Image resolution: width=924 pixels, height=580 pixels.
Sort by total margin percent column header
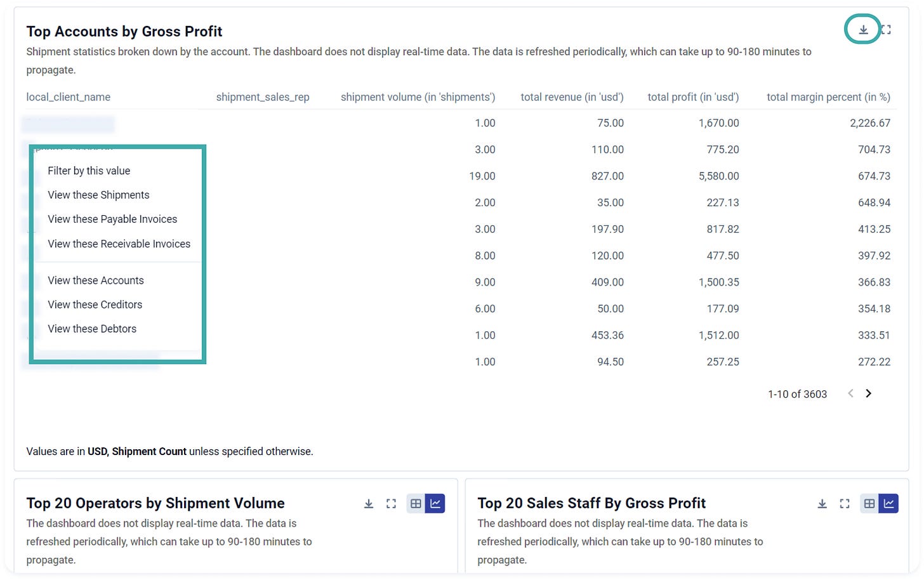point(828,97)
